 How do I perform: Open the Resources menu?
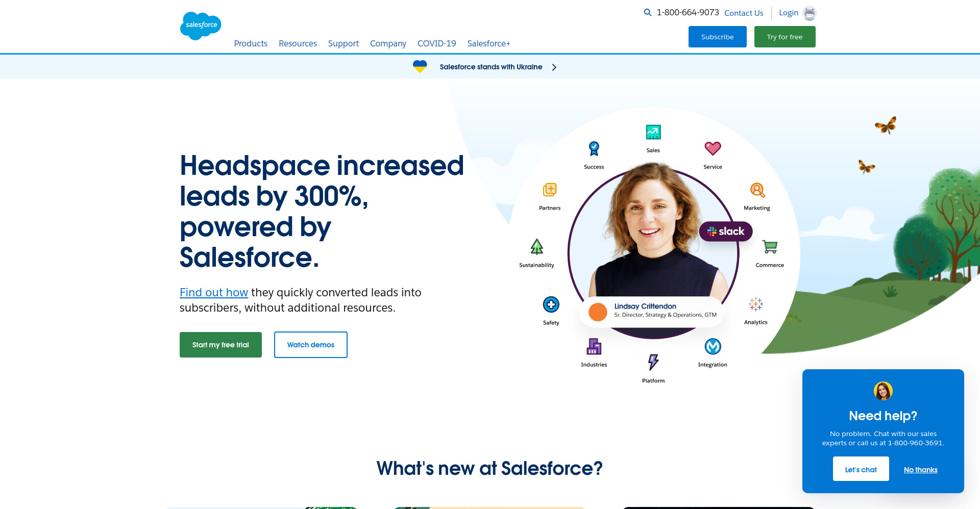(x=298, y=43)
